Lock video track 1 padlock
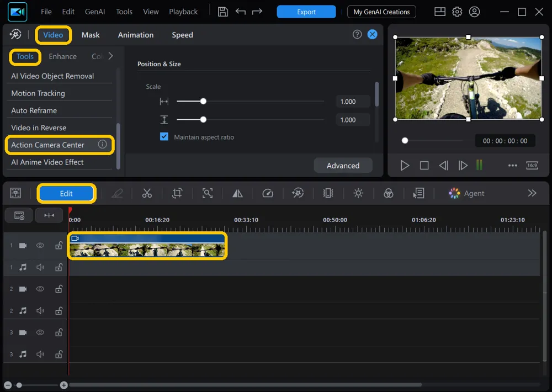The width and height of the screenshot is (552, 392). (x=59, y=246)
